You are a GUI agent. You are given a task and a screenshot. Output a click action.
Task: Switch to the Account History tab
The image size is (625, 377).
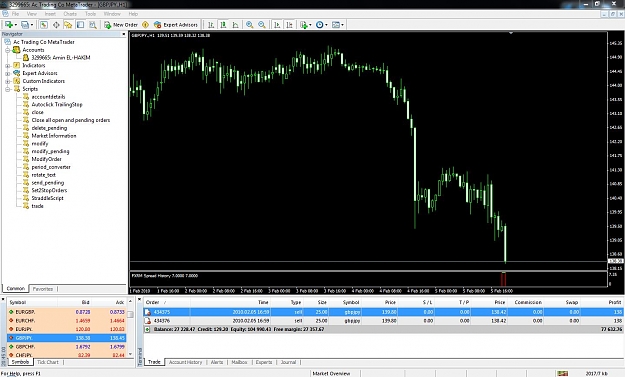(185, 362)
